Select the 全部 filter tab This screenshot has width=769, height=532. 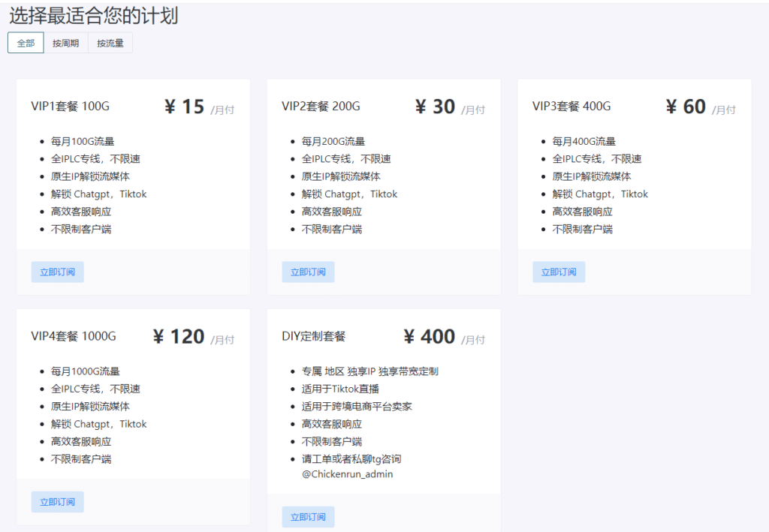pyautogui.click(x=26, y=44)
